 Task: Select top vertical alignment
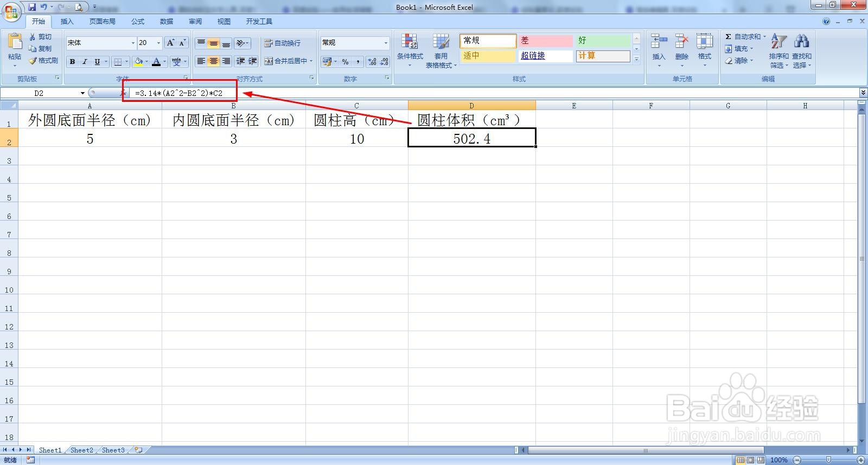(201, 43)
